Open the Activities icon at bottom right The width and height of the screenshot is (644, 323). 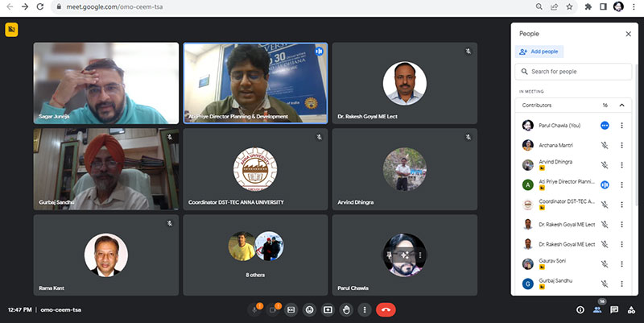630,309
